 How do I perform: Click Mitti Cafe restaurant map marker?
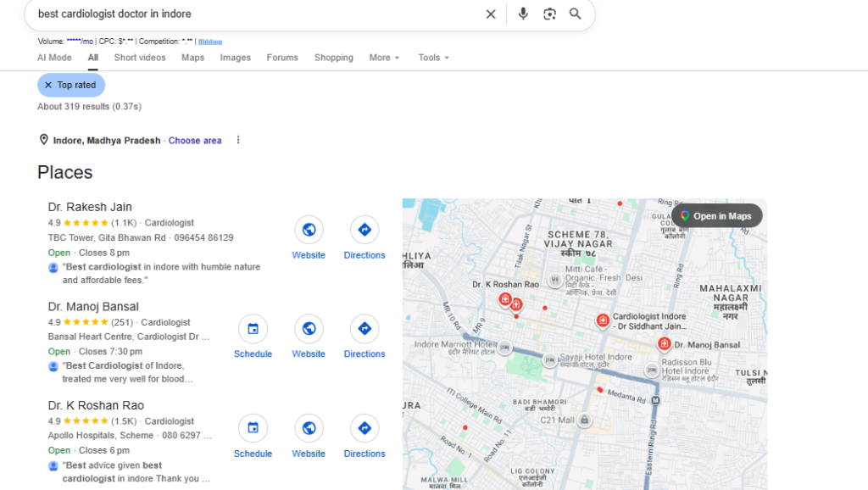(x=555, y=281)
